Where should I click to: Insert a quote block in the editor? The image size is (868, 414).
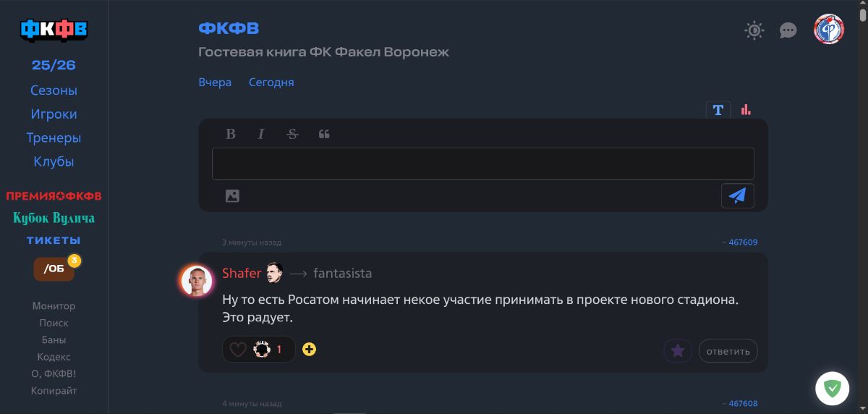point(324,134)
